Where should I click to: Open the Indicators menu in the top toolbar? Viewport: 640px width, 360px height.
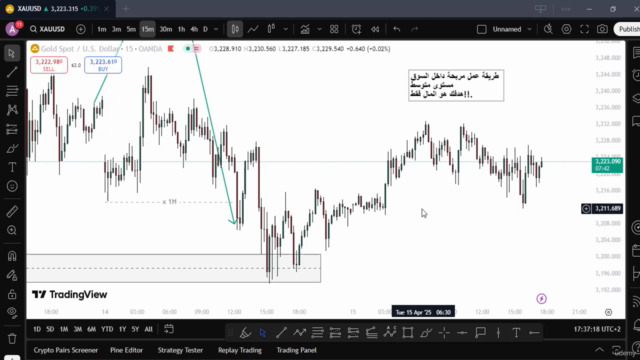click(x=305, y=29)
